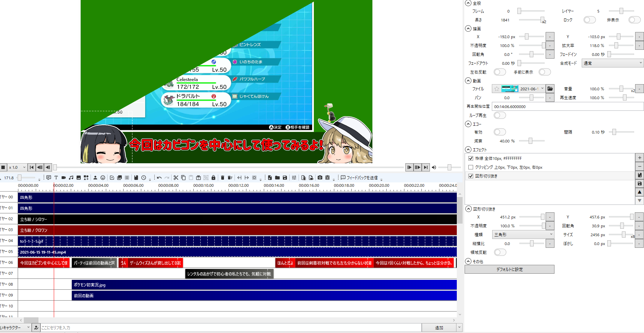644x333 pixels.
Task: Select the ポケモン初実況.jpg timeline clip
Action: (264, 285)
